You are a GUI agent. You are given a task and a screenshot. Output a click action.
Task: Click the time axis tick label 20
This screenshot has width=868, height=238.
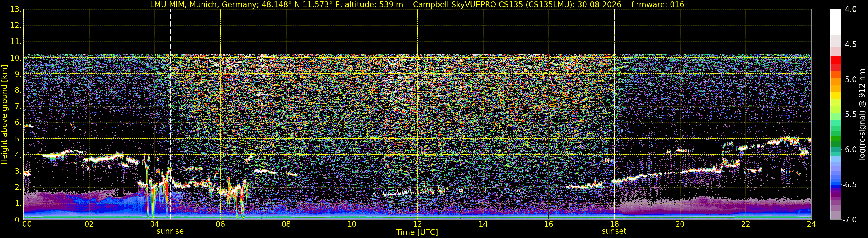point(680,224)
